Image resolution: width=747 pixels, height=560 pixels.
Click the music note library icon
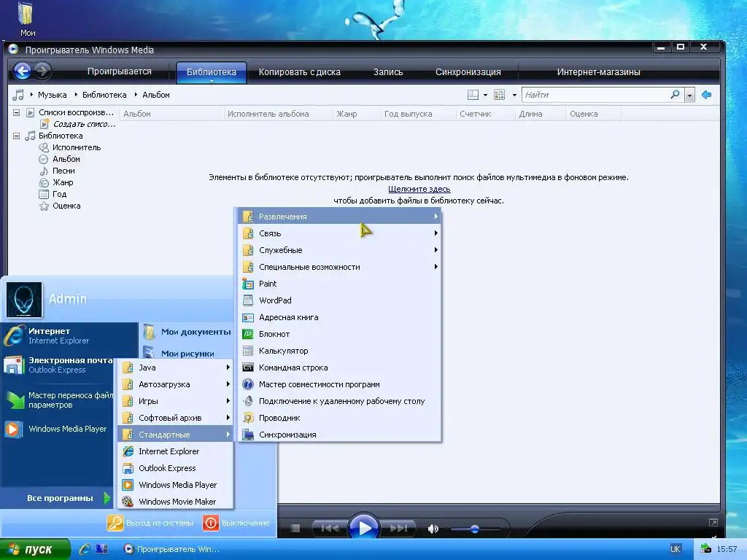(18, 95)
